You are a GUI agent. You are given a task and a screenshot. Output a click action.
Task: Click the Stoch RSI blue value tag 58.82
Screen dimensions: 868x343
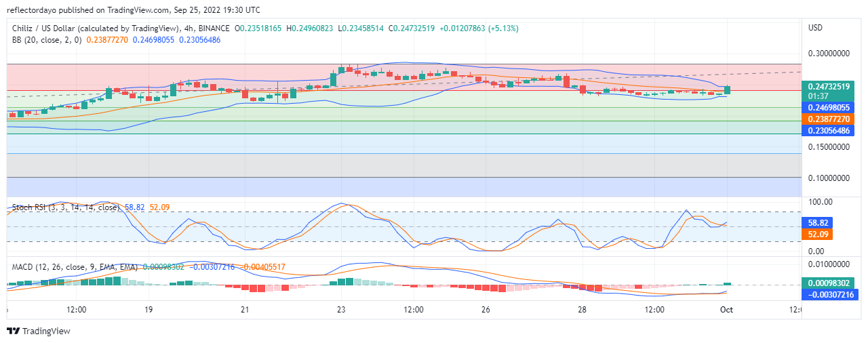(816, 222)
